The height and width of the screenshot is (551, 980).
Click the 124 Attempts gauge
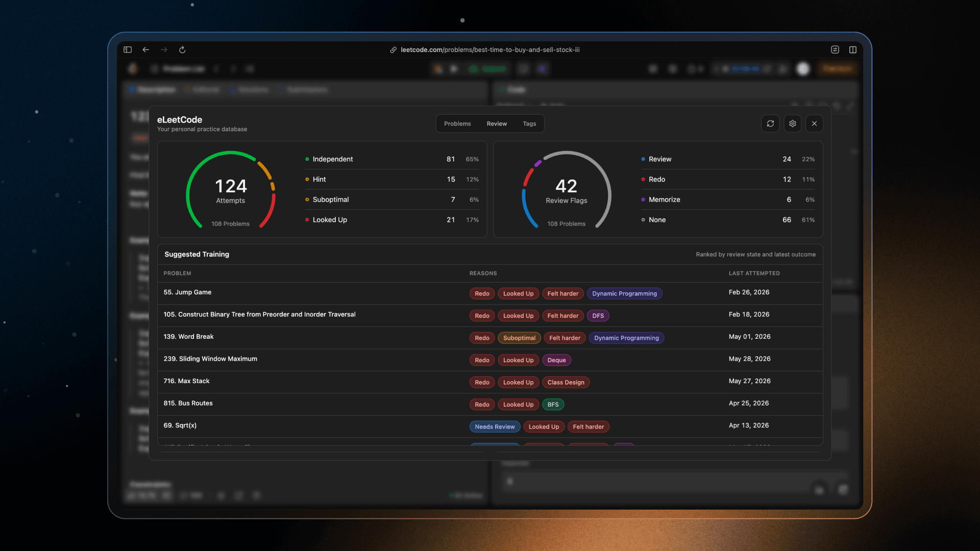pos(231,190)
